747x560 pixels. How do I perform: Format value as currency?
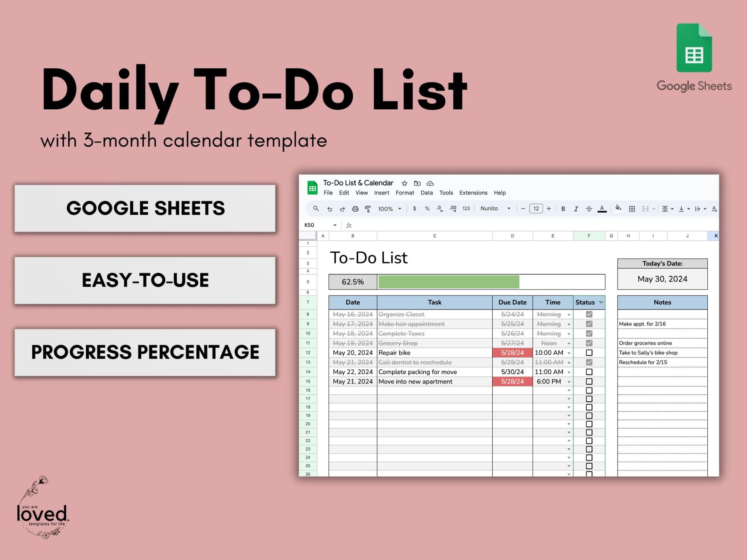click(x=414, y=209)
